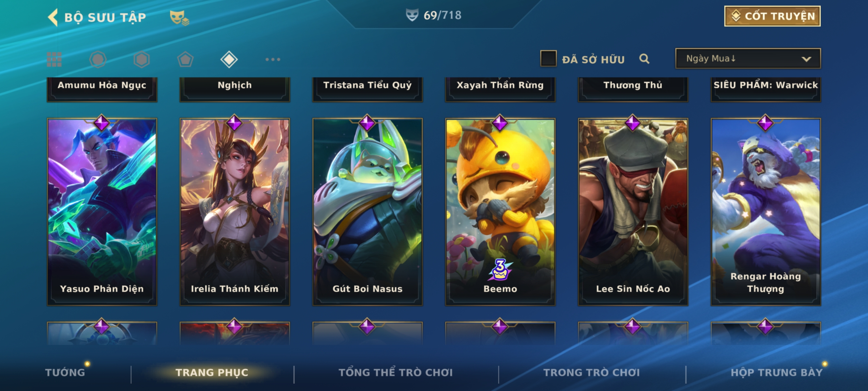The width and height of the screenshot is (868, 391).
Task: Select the diamond rarity filter icon
Action: (229, 59)
